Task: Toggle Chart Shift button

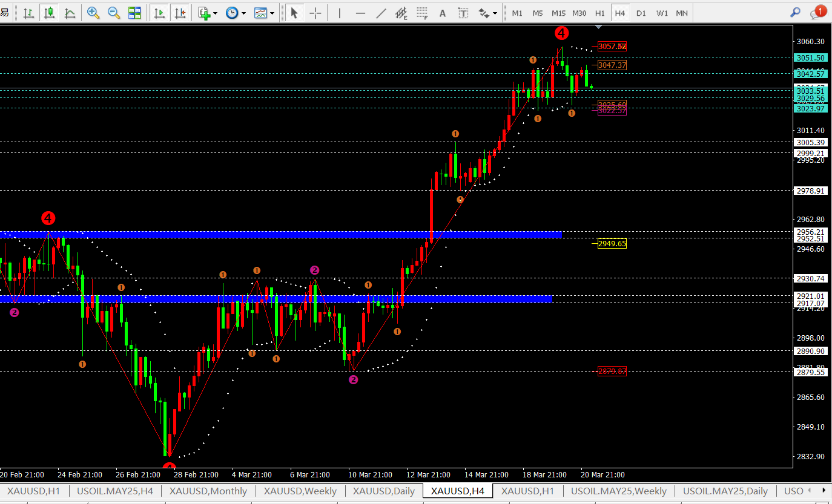Action: (x=179, y=13)
